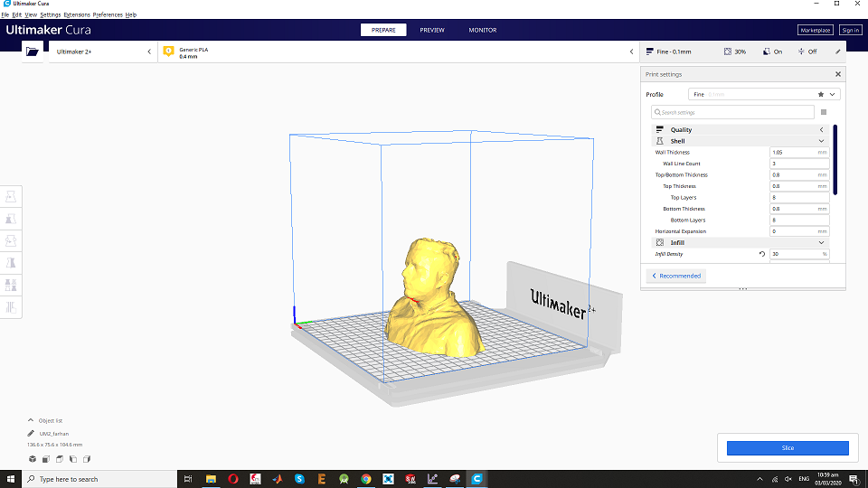
Task: Click the Top Layers value field
Action: (x=799, y=198)
